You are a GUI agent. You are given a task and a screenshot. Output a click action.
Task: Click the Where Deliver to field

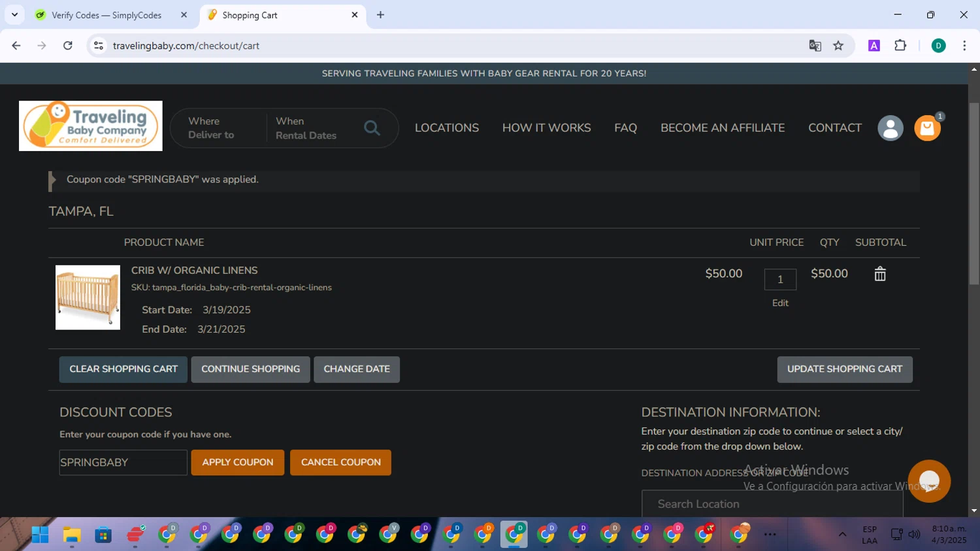[218, 128]
